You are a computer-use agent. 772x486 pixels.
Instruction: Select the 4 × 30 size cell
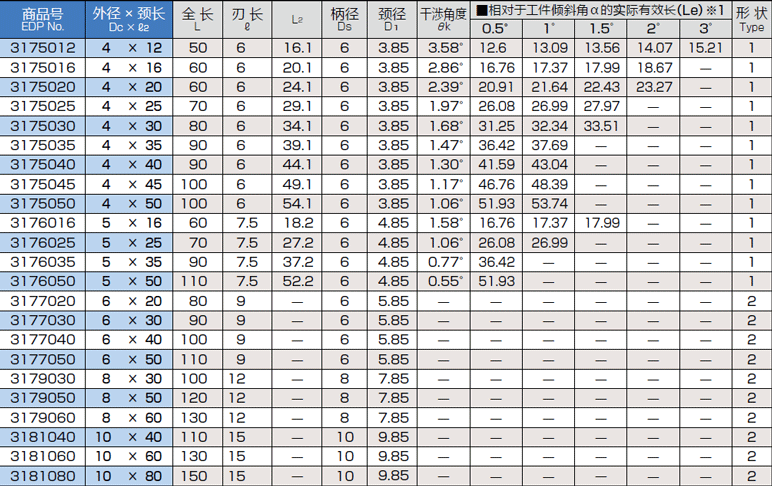[x=129, y=126]
